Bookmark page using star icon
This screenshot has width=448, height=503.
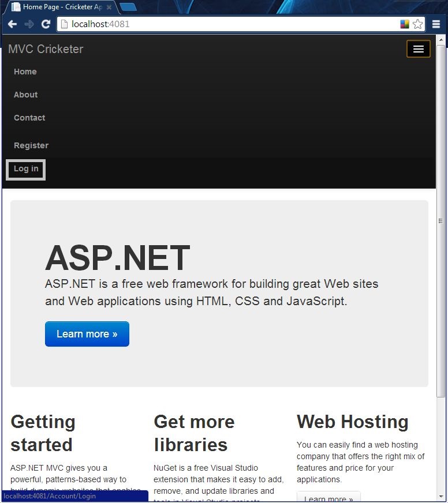click(417, 24)
